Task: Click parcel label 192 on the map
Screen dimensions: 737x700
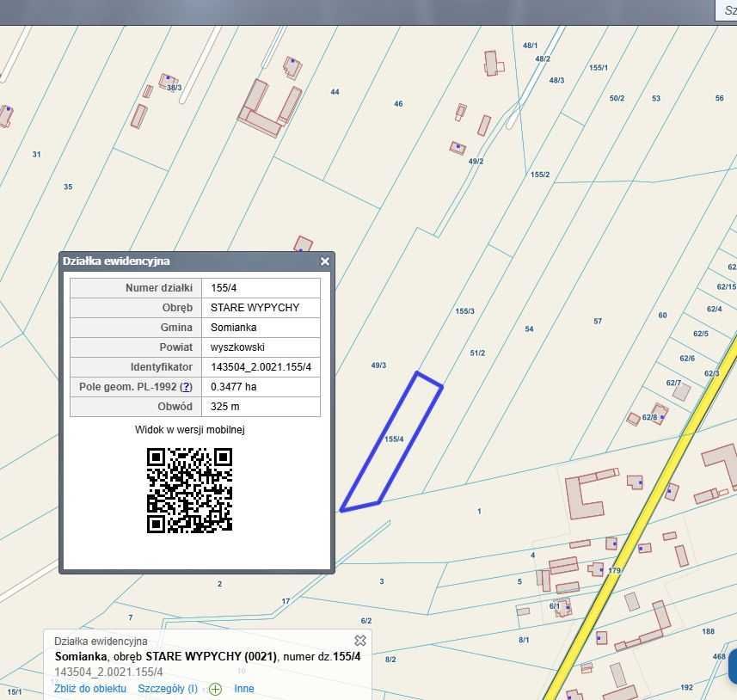Action: pos(687,687)
